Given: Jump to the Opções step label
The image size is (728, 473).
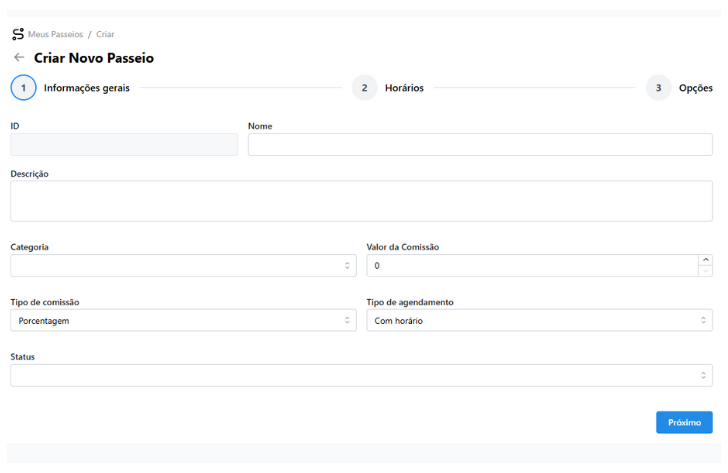Looking at the screenshot, I should pos(695,88).
